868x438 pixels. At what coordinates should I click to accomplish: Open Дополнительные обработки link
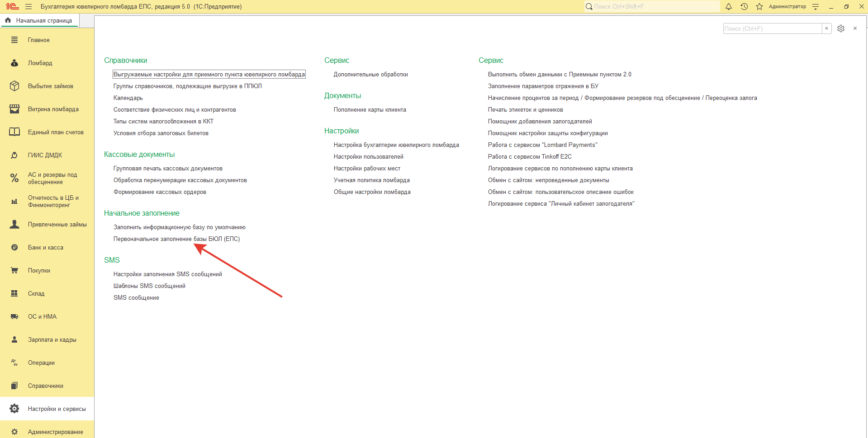click(x=371, y=75)
